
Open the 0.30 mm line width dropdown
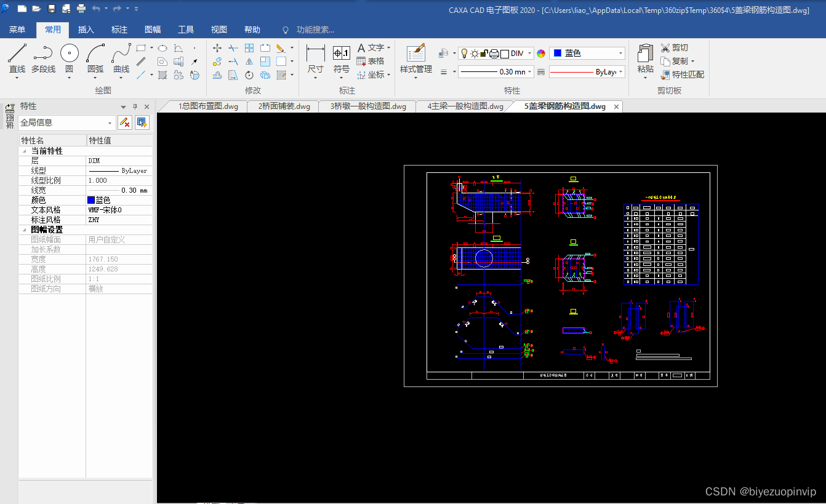(x=530, y=72)
